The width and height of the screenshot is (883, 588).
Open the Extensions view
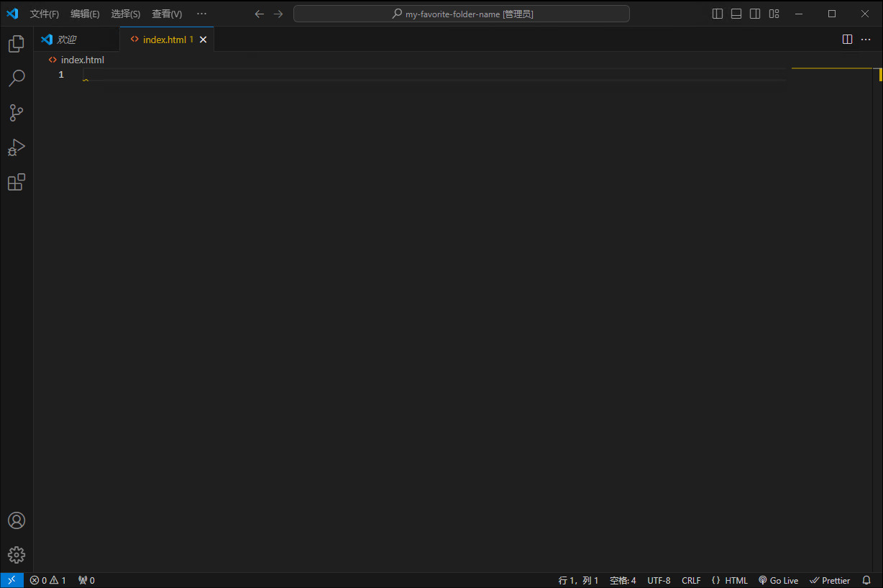[16, 182]
